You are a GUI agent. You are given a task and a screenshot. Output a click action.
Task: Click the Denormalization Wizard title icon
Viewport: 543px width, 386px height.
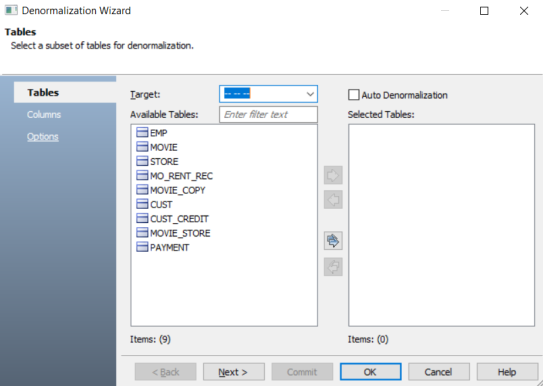click(x=11, y=10)
